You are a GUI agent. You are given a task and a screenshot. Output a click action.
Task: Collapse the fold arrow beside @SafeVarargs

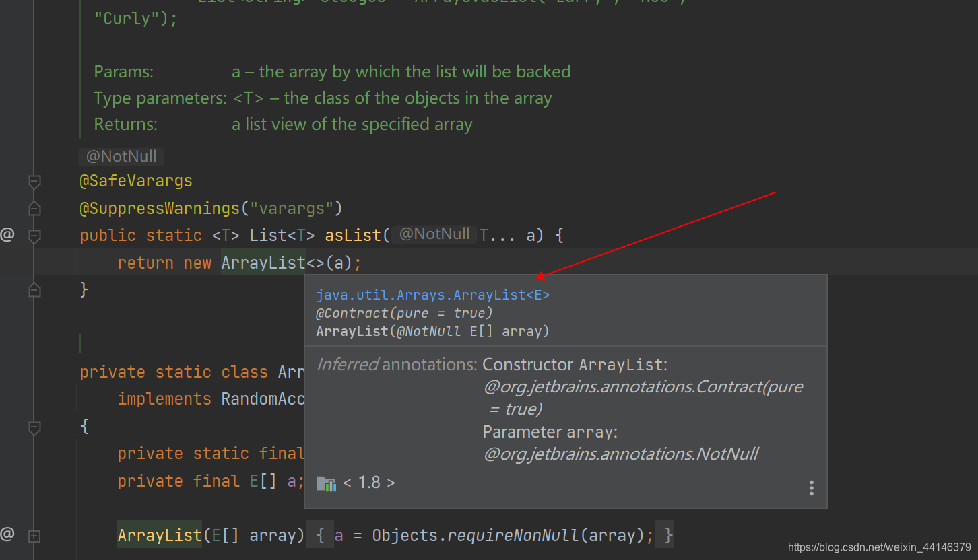tap(34, 181)
